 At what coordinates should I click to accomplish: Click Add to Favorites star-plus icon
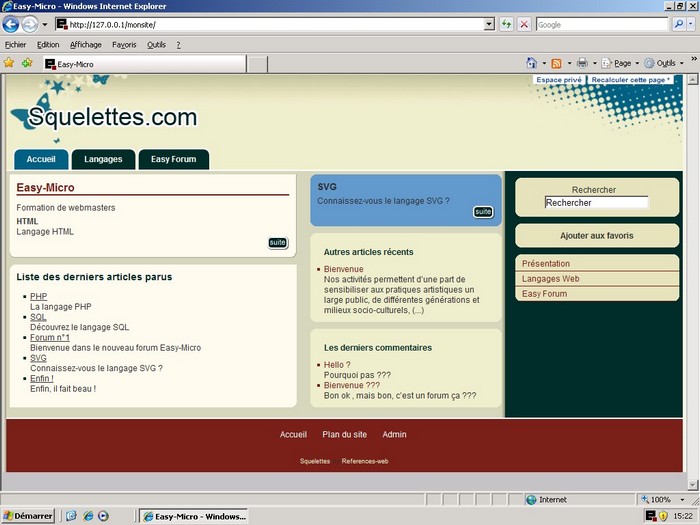coord(27,63)
